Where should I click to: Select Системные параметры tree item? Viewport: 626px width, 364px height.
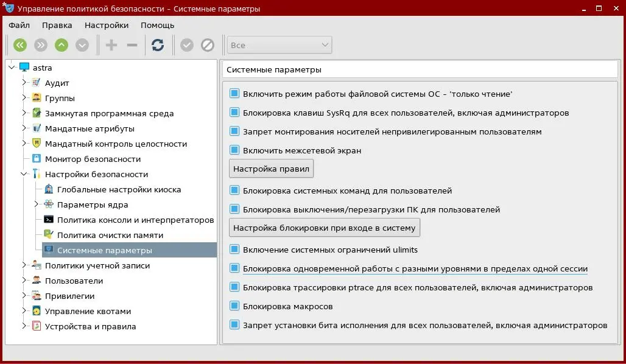coord(129,250)
